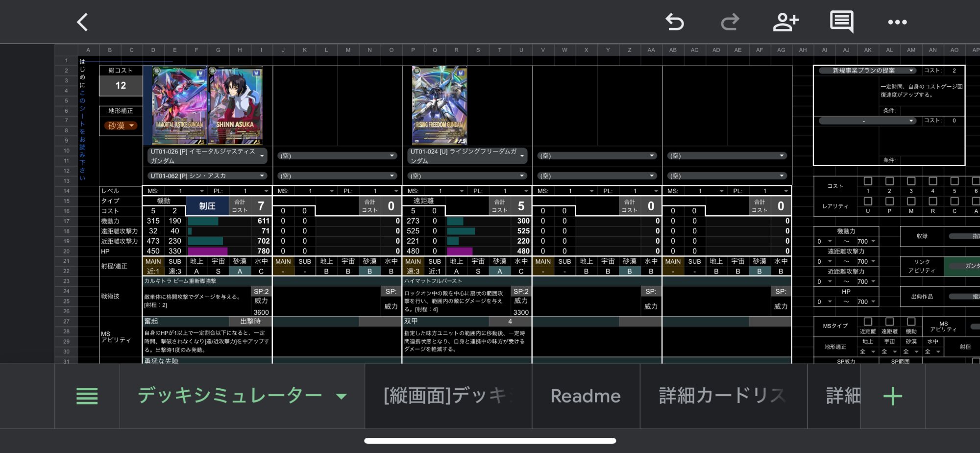980x453 pixels.
Task: Switch to the Readme sheet tab
Action: (586, 396)
